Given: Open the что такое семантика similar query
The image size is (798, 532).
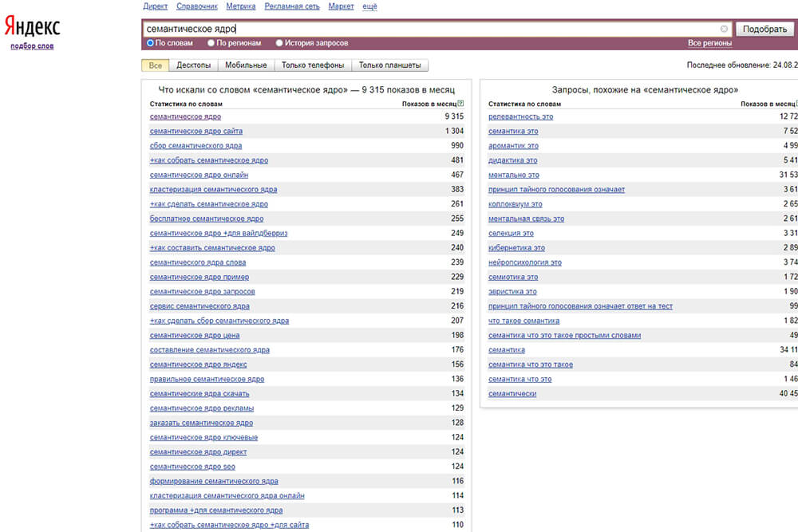Looking at the screenshot, I should [x=523, y=321].
